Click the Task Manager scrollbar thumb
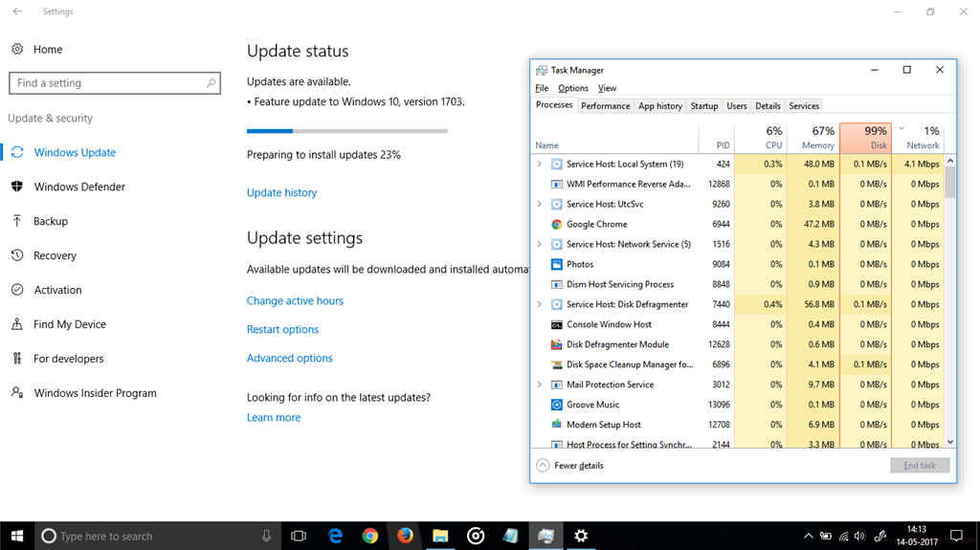The height and width of the screenshot is (550, 980). [x=950, y=183]
